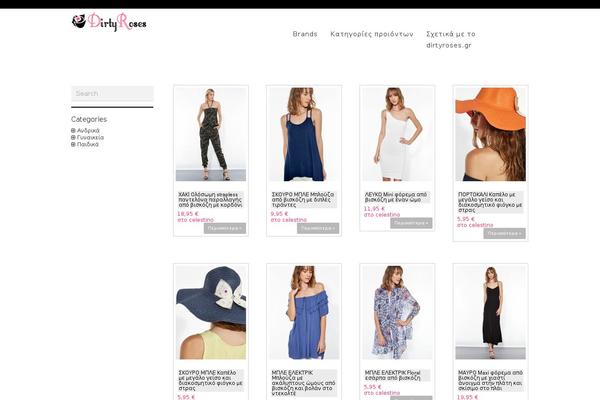Open the black maxi dress image
600x400 pixels.
[x=491, y=312]
